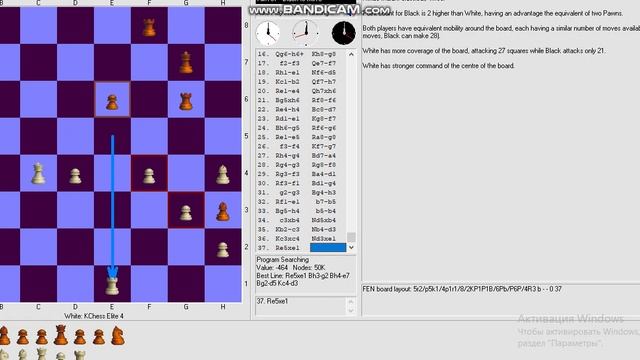The height and width of the screenshot is (360, 640).
Task: Select the white pawn on F4
Action: 149,176
